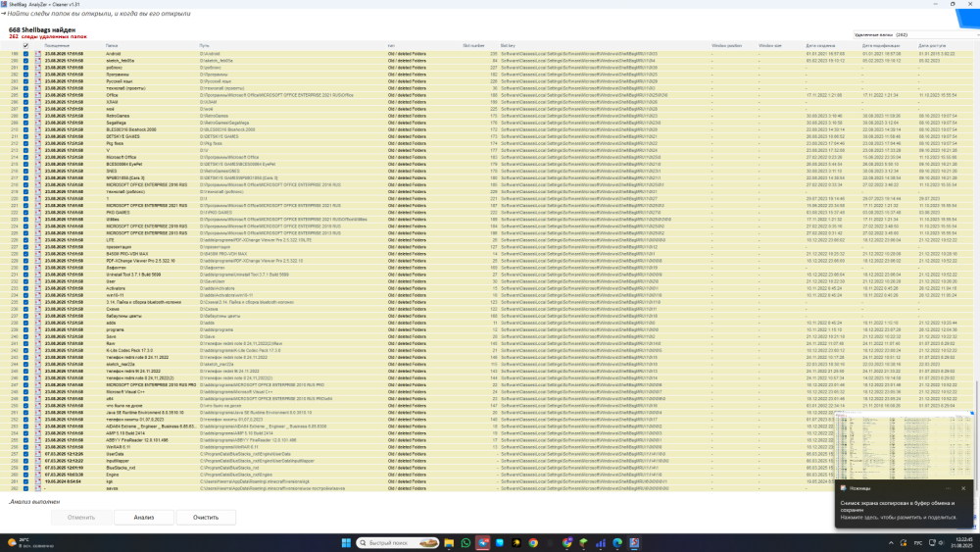Click the ShellBag AnalyZer taskbar icon

(x=634, y=542)
